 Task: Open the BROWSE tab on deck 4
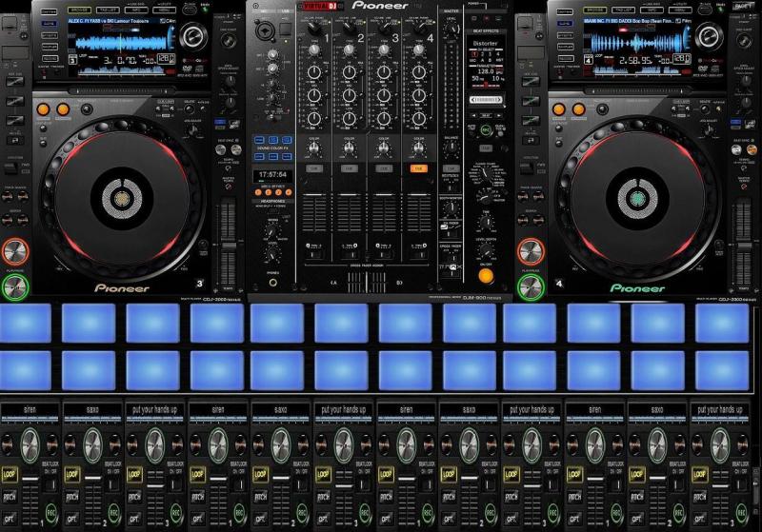[x=595, y=10]
